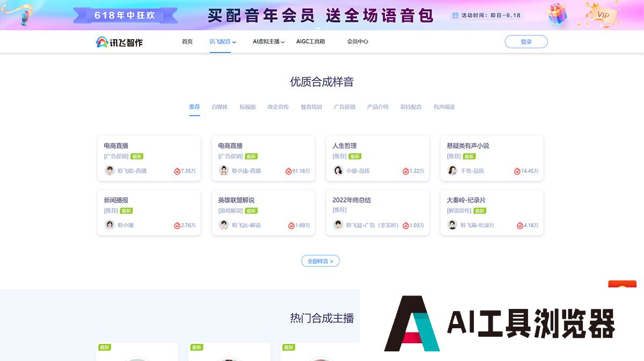Click the gift box icon in banner
The image size is (644, 361).
(558, 13)
